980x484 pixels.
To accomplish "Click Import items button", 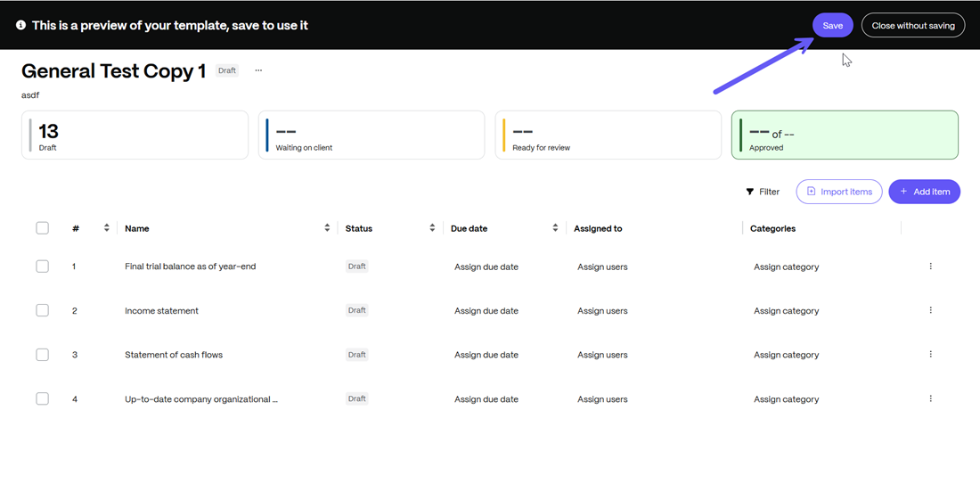I will tap(838, 192).
